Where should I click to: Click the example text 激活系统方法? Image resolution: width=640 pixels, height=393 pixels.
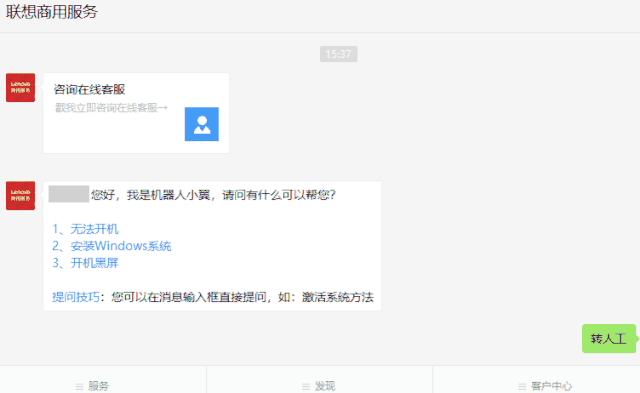338,297
